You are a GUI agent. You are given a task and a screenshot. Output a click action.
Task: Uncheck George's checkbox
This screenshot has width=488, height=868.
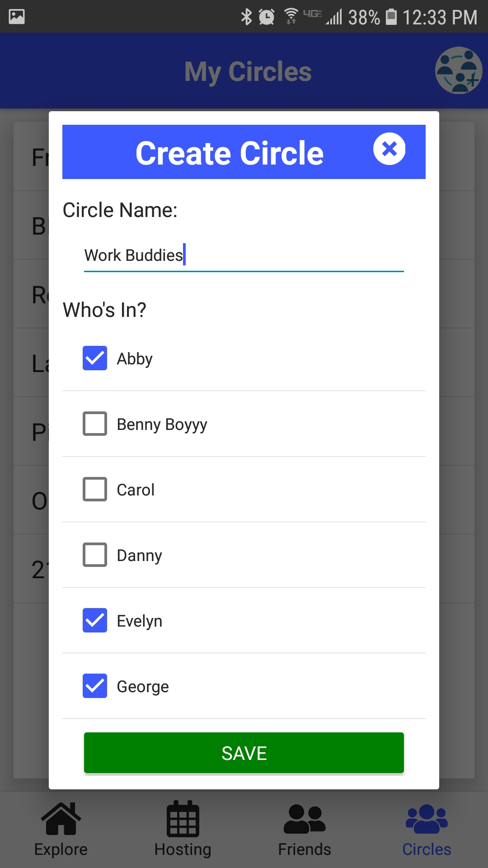coord(95,686)
